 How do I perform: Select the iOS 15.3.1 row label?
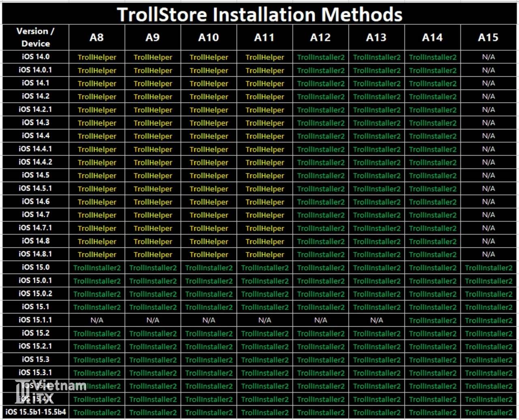(36, 373)
